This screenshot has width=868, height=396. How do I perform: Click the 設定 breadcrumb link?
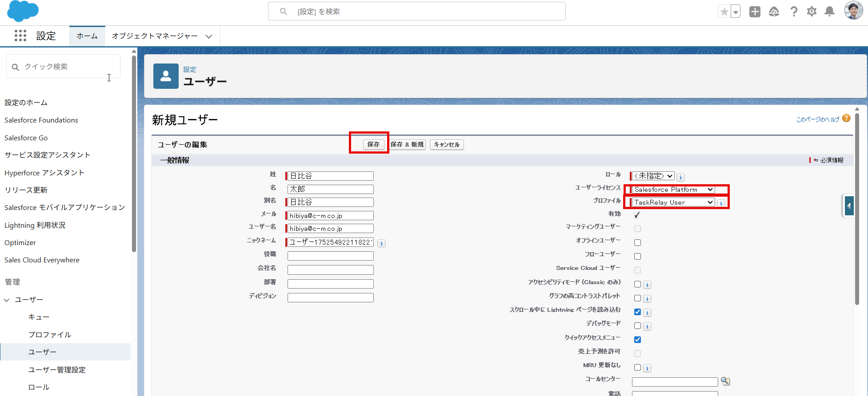click(190, 69)
